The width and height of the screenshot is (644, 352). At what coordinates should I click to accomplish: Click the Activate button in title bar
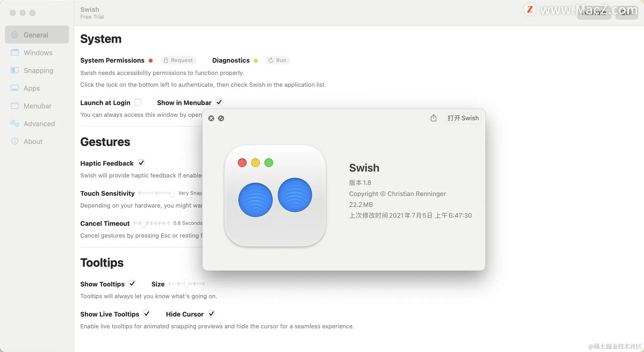[594, 12]
